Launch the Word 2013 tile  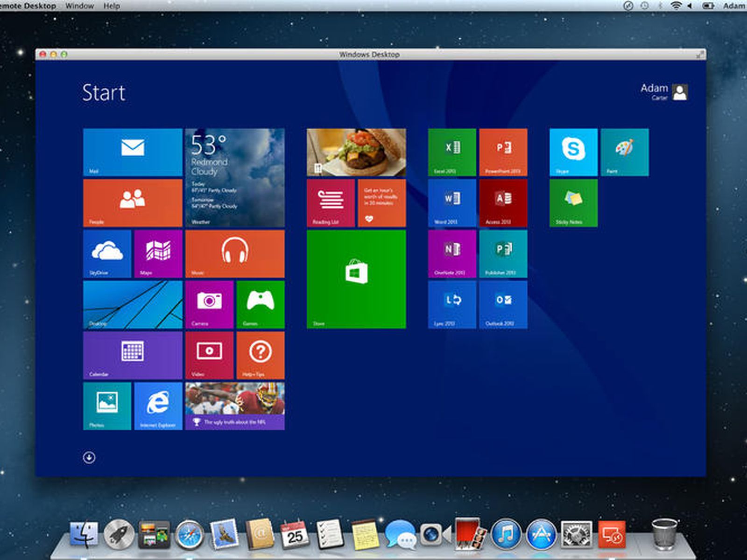452,203
